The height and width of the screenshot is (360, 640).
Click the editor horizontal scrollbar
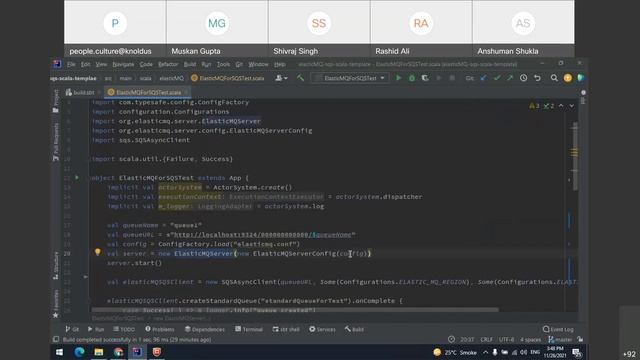click(x=295, y=310)
